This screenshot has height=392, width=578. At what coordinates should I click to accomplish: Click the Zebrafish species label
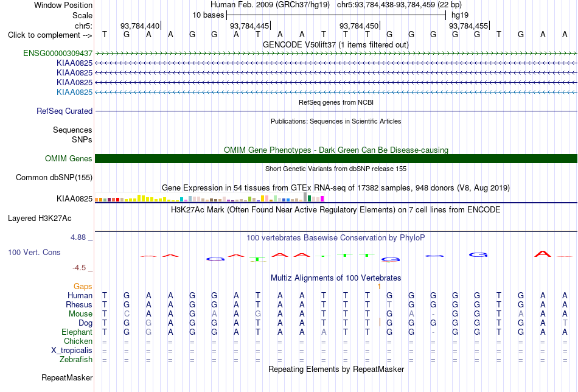click(x=76, y=359)
